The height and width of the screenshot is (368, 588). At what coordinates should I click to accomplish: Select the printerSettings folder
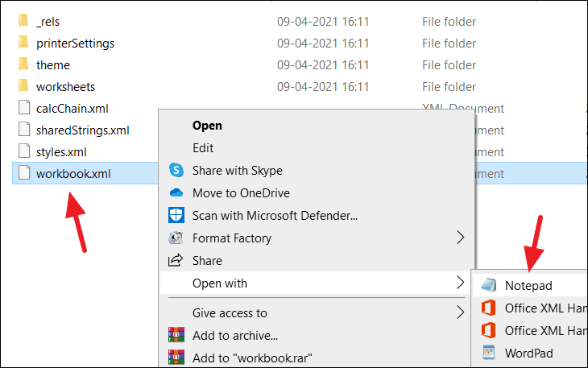click(75, 43)
